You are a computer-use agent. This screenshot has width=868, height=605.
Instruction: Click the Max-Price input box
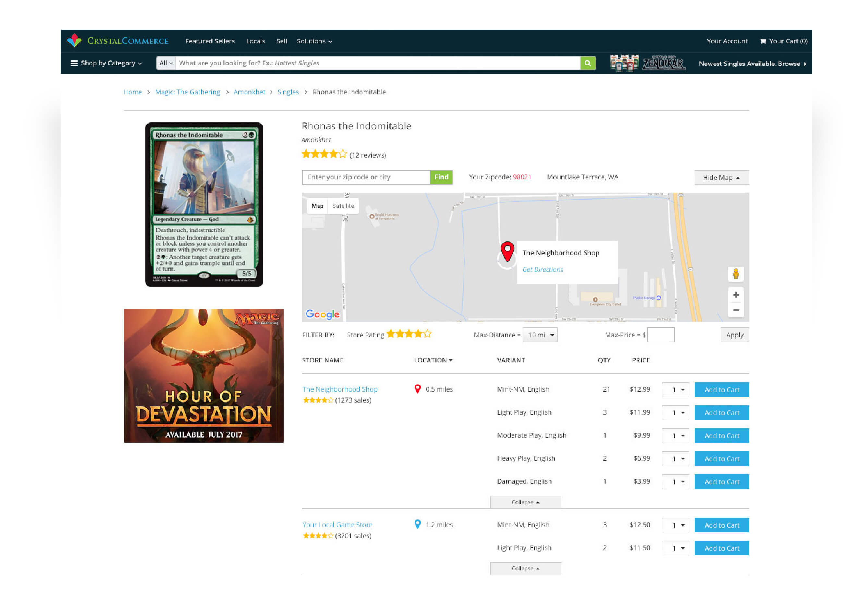click(x=660, y=335)
